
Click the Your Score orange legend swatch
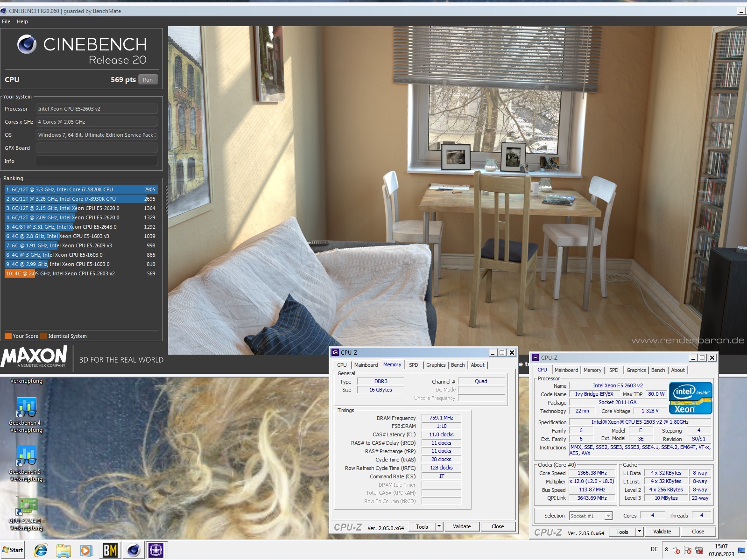pos(8,336)
